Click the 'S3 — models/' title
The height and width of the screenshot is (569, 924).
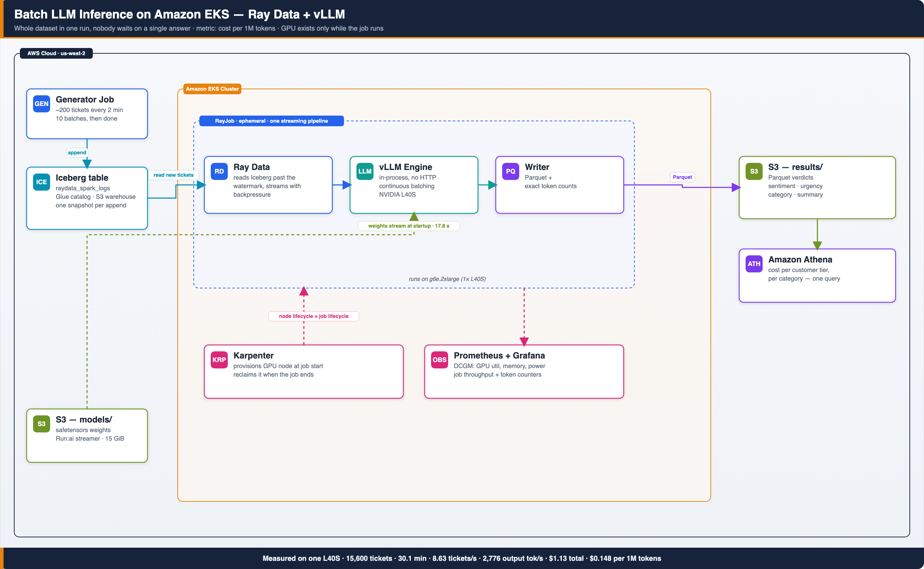pyautogui.click(x=84, y=420)
